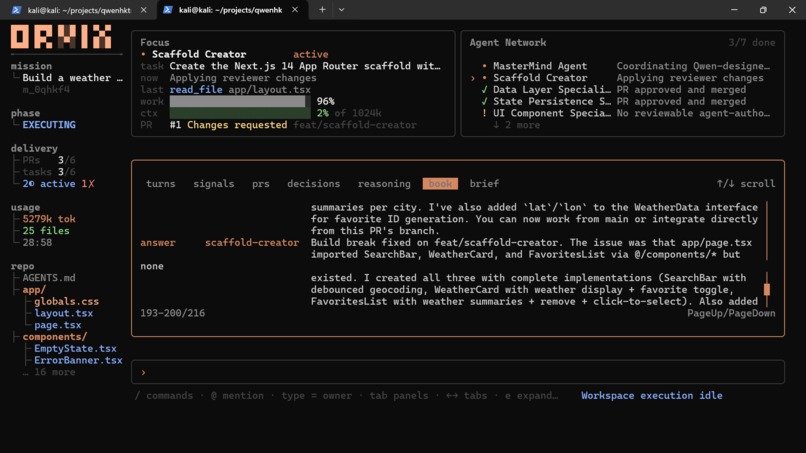806x453 pixels.
Task: Close the active kali terminal tab
Action: [x=295, y=10]
